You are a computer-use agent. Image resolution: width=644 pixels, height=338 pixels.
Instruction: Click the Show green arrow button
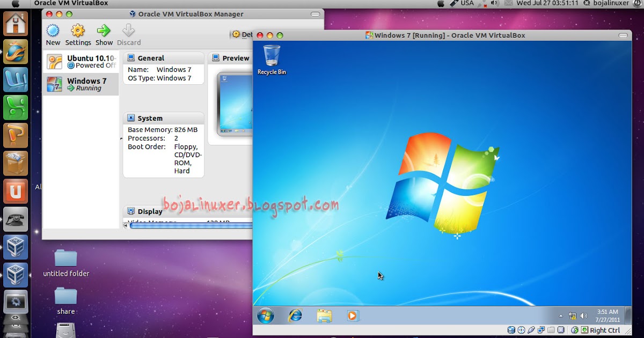(104, 35)
